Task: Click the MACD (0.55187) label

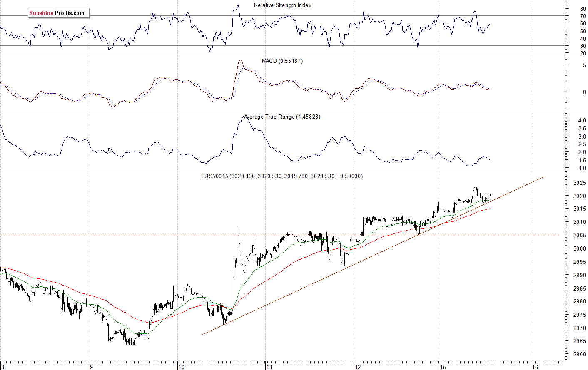Action: 282,61
